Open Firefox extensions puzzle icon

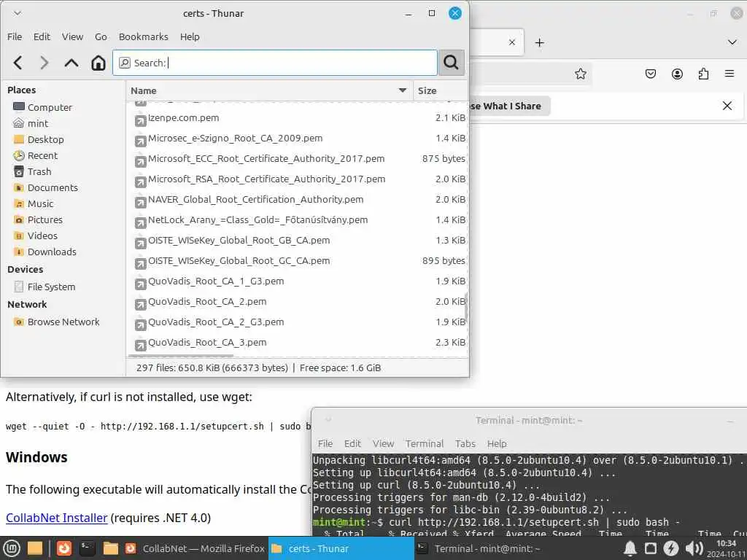(x=703, y=74)
